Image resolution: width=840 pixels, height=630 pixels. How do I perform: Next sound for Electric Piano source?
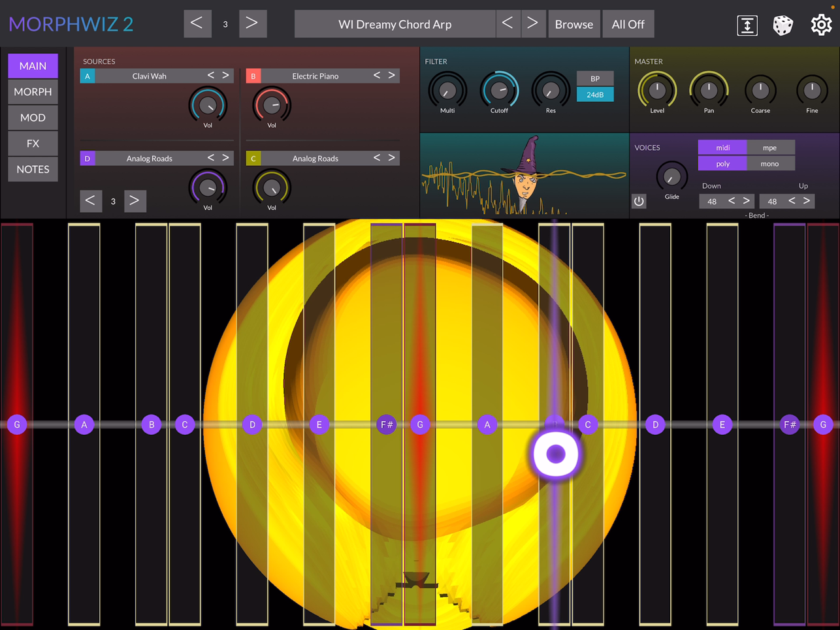[x=391, y=76]
